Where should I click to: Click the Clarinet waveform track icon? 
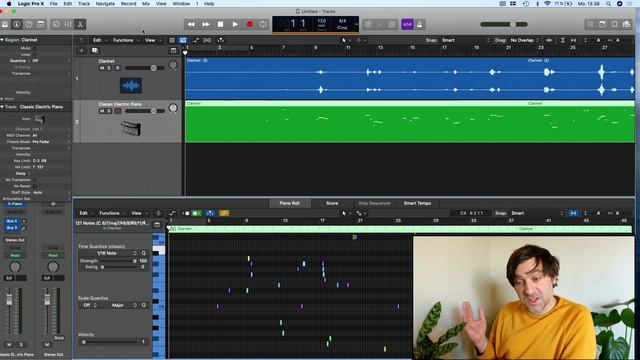click(131, 86)
